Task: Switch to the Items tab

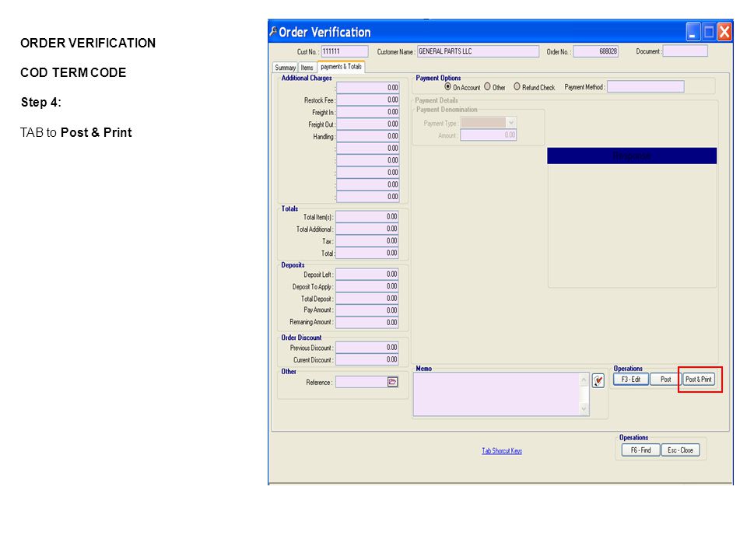Action: point(307,68)
